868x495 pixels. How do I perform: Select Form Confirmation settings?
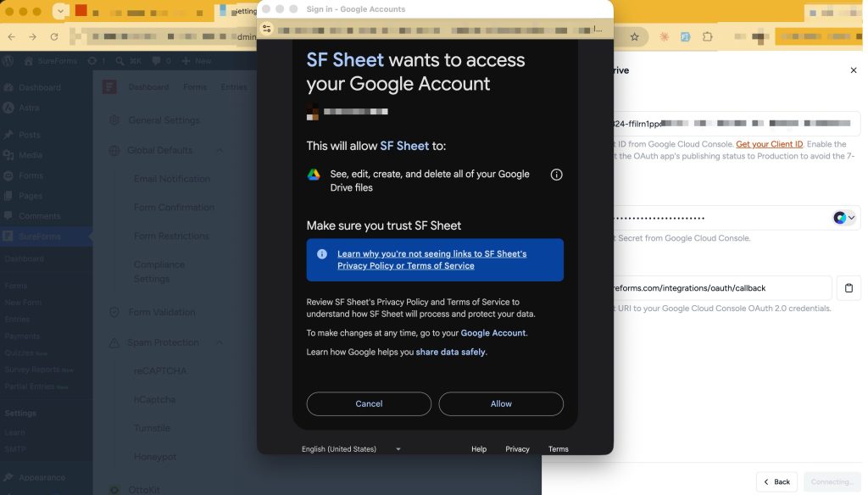pyautogui.click(x=174, y=208)
